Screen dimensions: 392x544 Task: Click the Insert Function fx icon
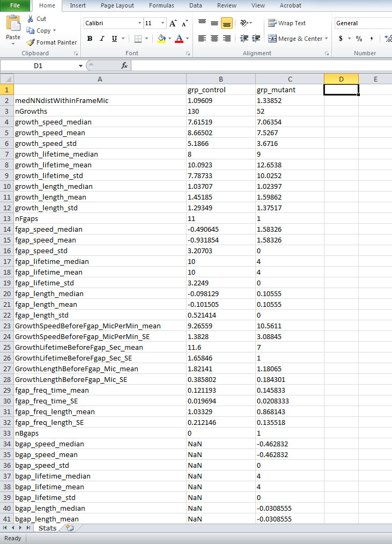click(124, 65)
